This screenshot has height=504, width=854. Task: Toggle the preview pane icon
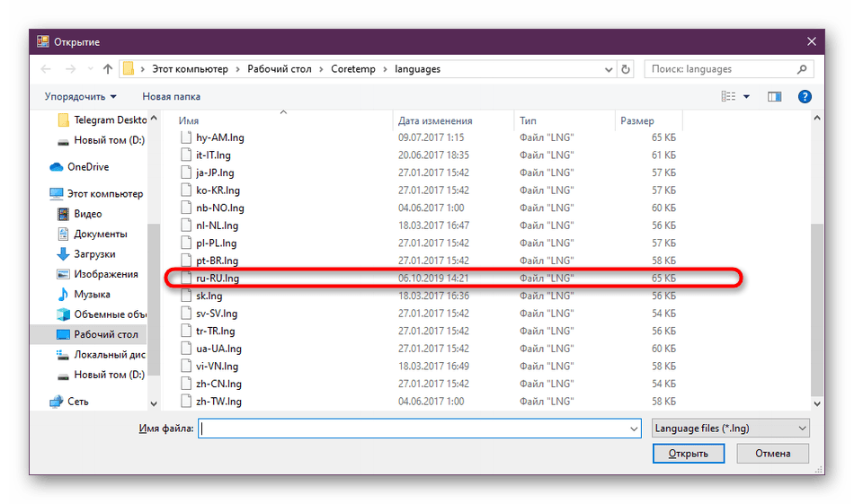pyautogui.click(x=775, y=96)
